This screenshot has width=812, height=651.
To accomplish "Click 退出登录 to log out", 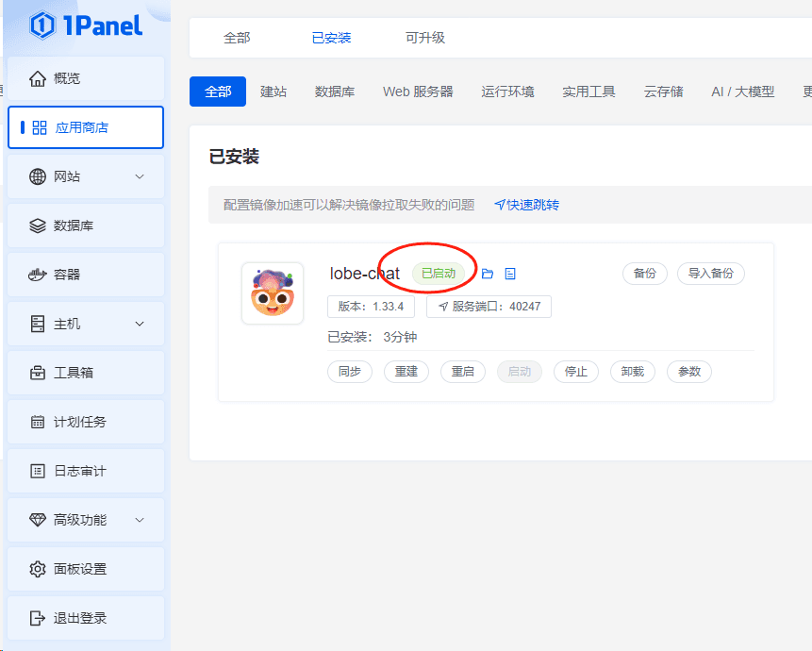I will pyautogui.click(x=85, y=618).
